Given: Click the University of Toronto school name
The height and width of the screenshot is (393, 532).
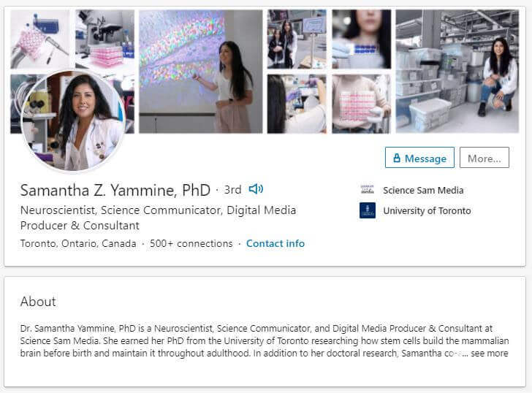Looking at the screenshot, I should click(427, 211).
